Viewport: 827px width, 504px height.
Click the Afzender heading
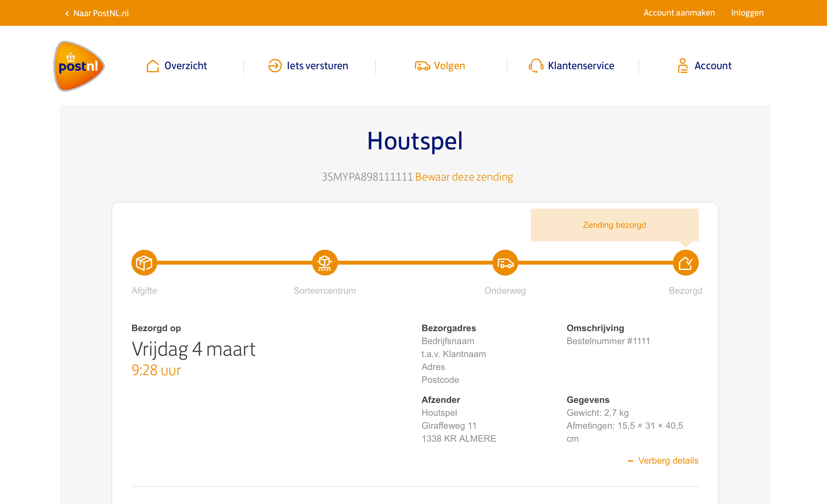441,400
